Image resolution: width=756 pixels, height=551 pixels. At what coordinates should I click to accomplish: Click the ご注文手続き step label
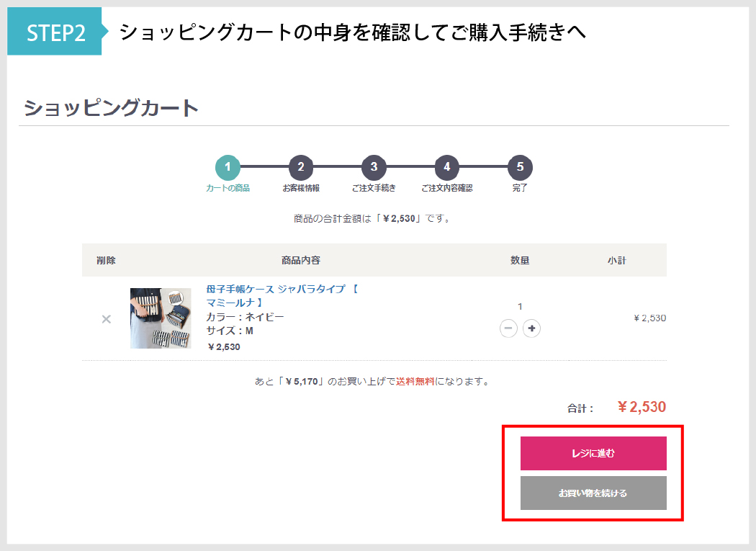pyautogui.click(x=374, y=188)
